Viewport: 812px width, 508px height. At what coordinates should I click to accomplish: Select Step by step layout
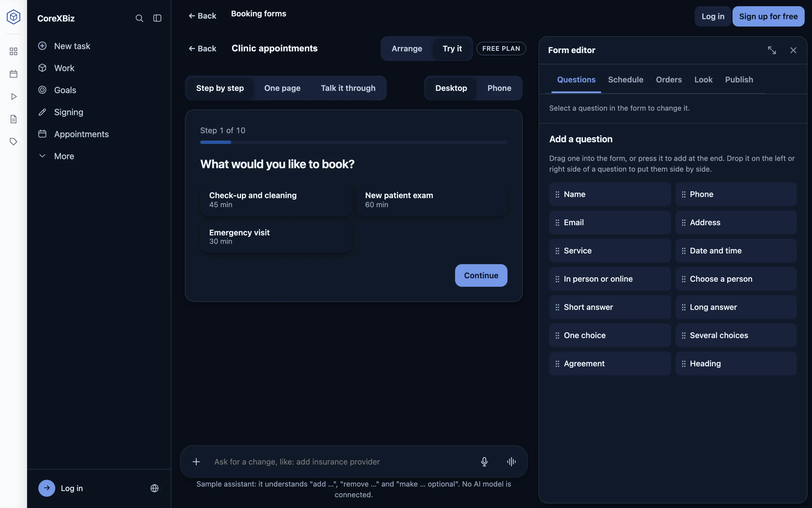tap(220, 88)
